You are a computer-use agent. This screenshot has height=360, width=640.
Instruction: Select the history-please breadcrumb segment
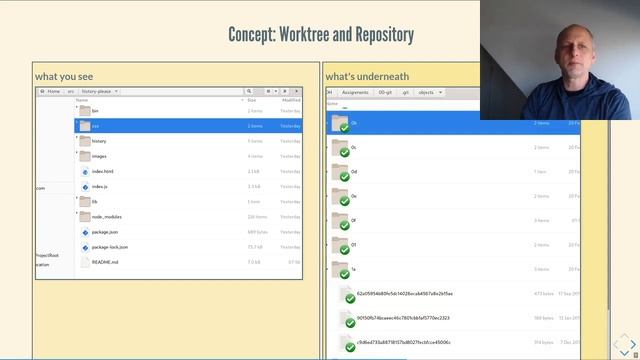[x=96, y=91]
